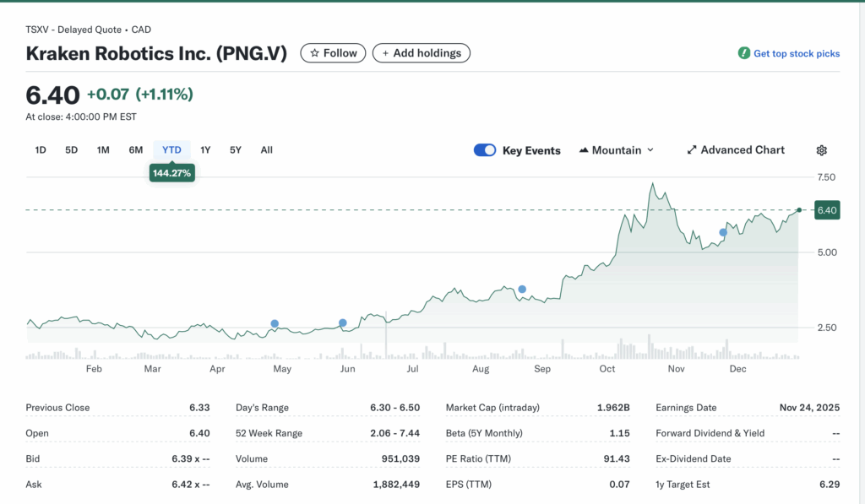Click the green info icon near top stock picks
This screenshot has width=865, height=504.
pos(743,52)
